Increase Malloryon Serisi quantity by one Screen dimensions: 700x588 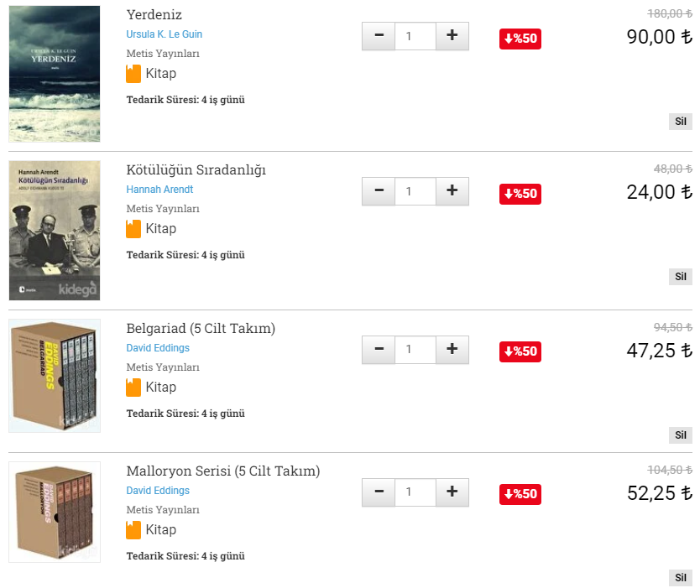[452, 492]
